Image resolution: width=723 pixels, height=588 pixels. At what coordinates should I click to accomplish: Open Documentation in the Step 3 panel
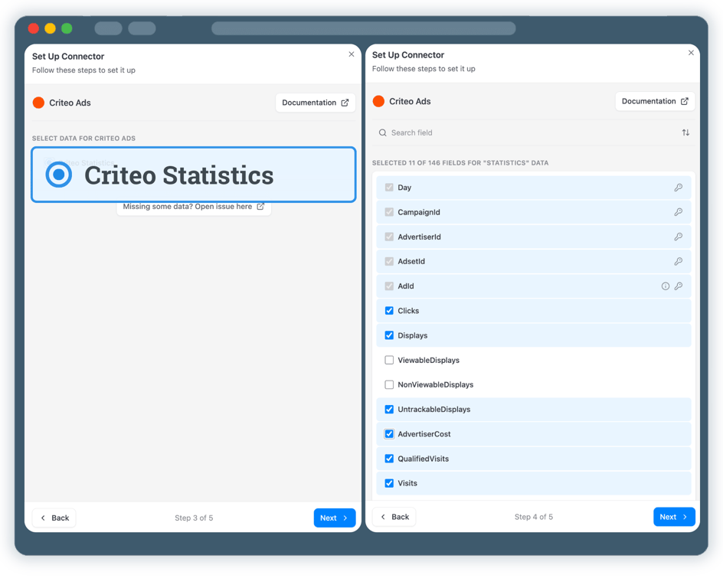[315, 103]
